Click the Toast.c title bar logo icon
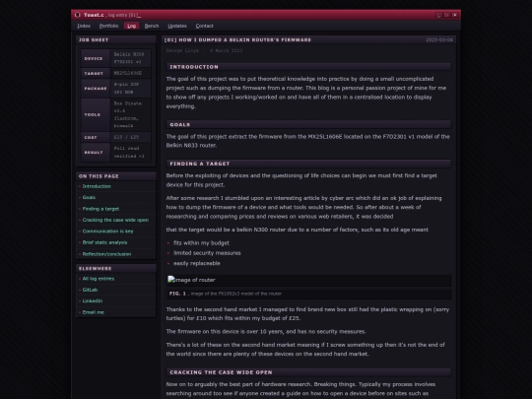The height and width of the screenshot is (399, 532). 78,15
